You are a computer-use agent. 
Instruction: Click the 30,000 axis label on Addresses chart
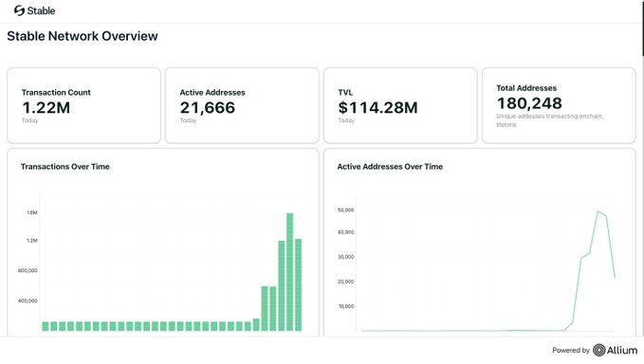click(346, 257)
